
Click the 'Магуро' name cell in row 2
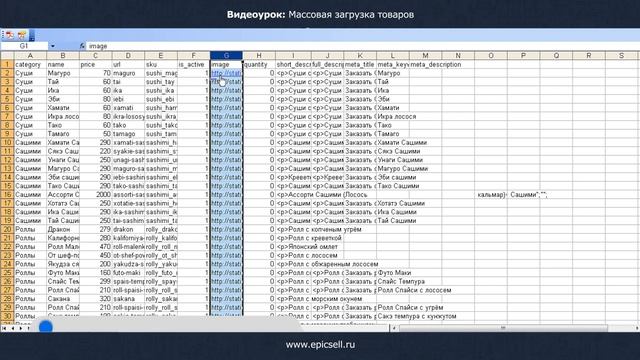click(63, 73)
